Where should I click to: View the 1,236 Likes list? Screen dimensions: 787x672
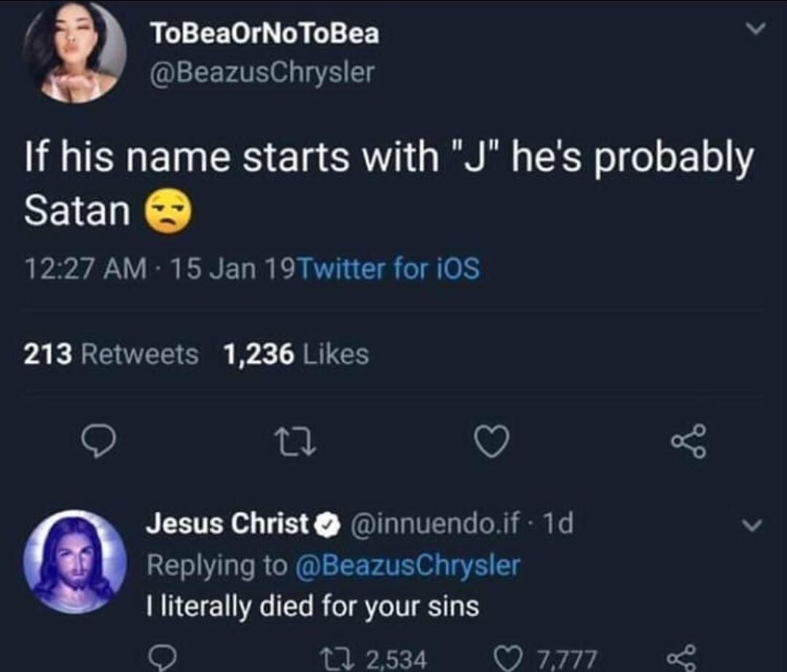(x=296, y=354)
